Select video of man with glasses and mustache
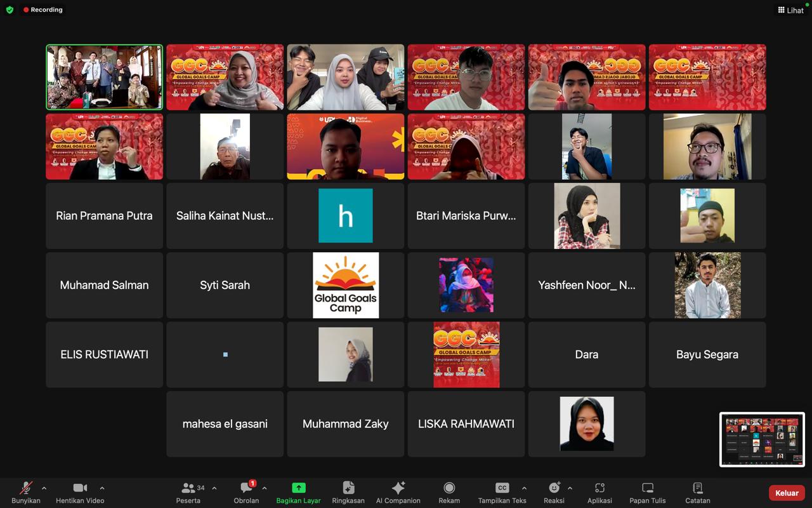 707,147
